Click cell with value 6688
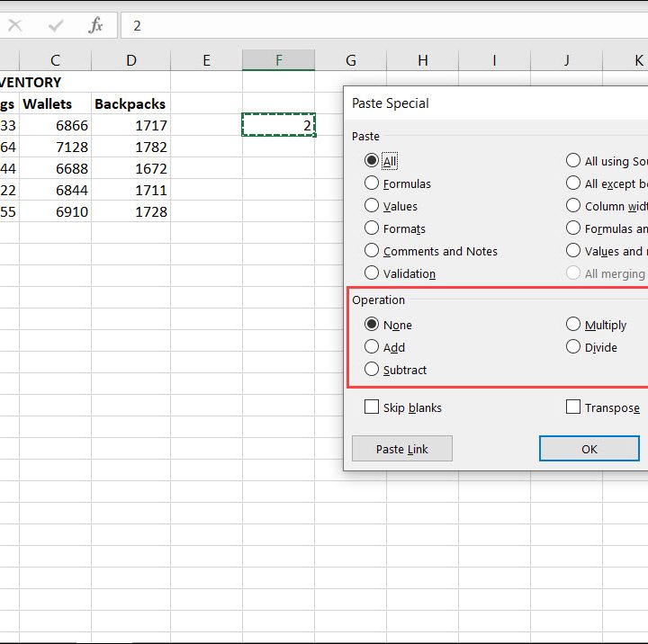Viewport: 648px width, 644px height. 55,168
